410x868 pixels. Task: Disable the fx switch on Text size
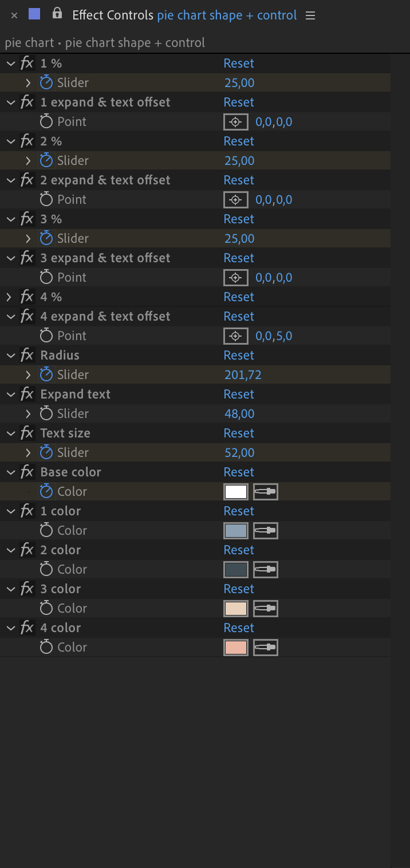(x=27, y=433)
